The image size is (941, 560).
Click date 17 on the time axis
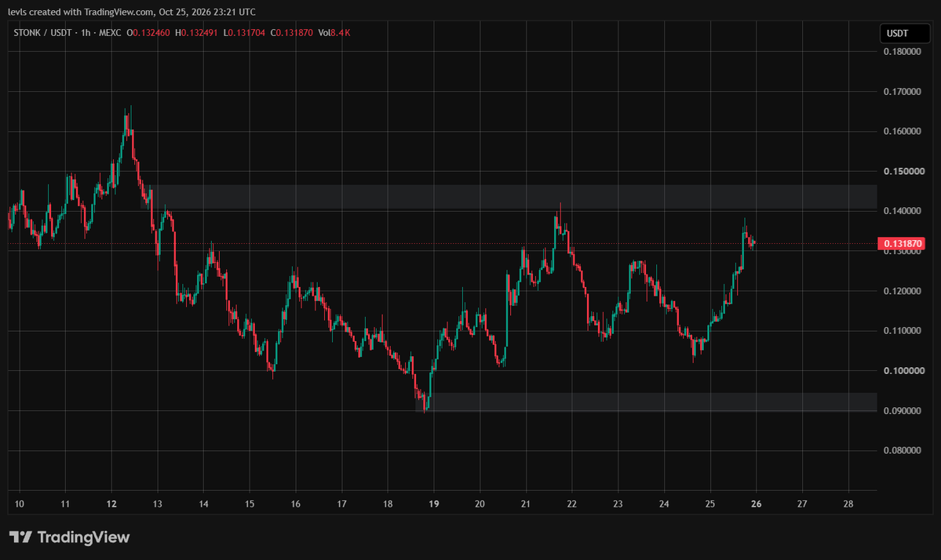click(x=341, y=504)
